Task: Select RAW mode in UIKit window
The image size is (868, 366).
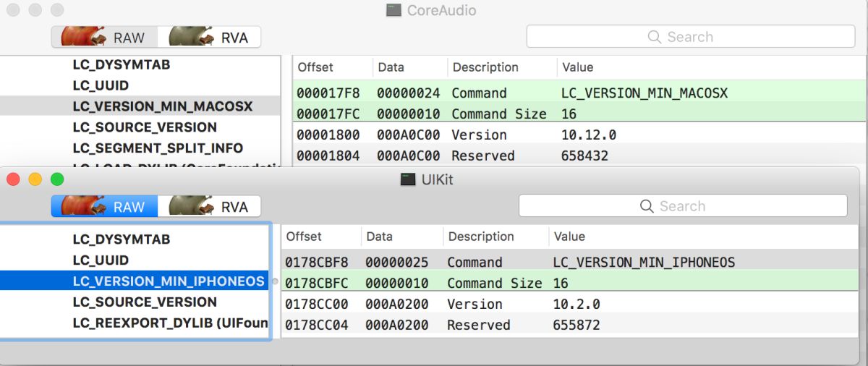Action: tap(104, 207)
